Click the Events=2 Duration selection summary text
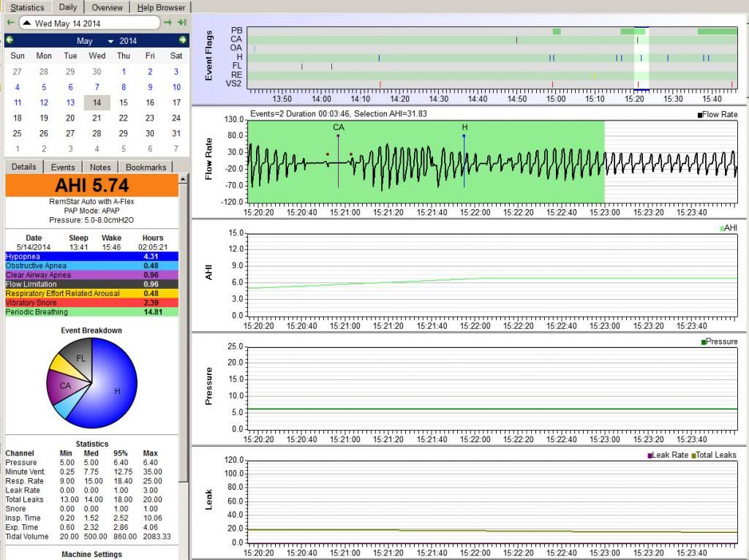Screen dimensions: 749x560 pyautogui.click(x=339, y=113)
